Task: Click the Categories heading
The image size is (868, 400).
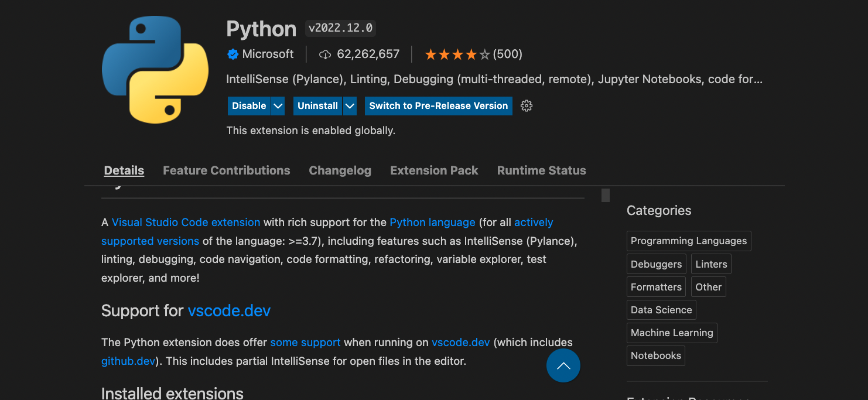Action: pyautogui.click(x=659, y=211)
